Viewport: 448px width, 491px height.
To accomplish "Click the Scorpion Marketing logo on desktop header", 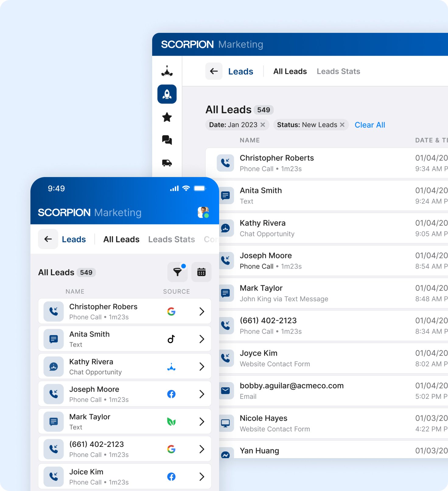I will (x=212, y=44).
